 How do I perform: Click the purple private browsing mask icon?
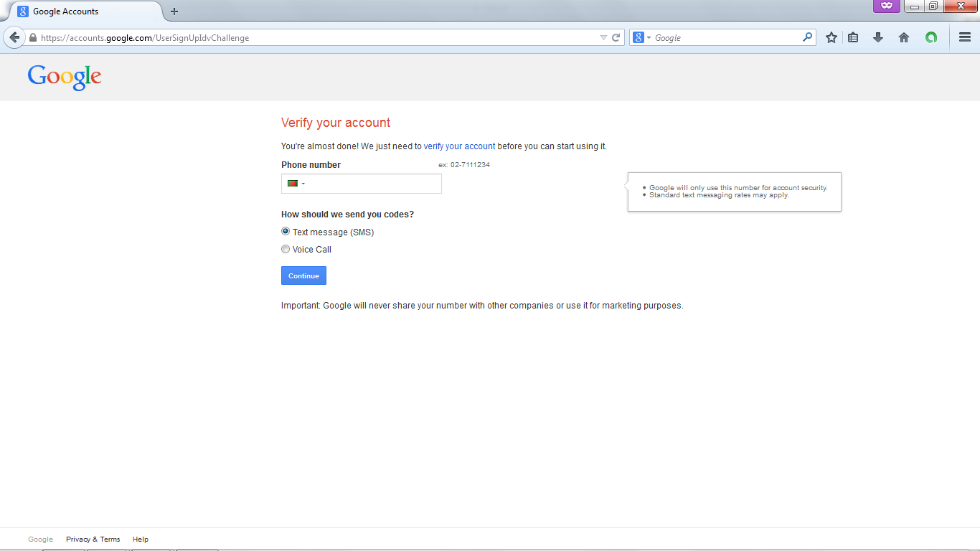click(887, 6)
